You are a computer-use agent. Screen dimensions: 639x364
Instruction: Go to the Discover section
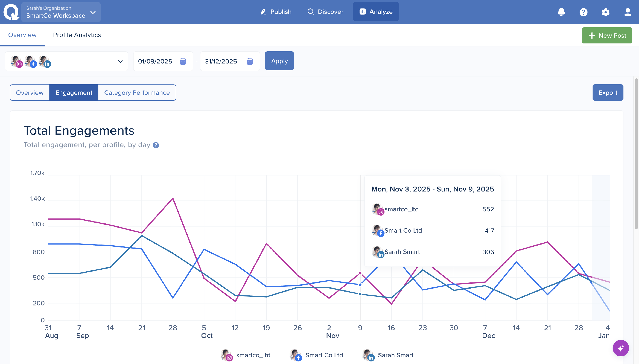click(325, 12)
